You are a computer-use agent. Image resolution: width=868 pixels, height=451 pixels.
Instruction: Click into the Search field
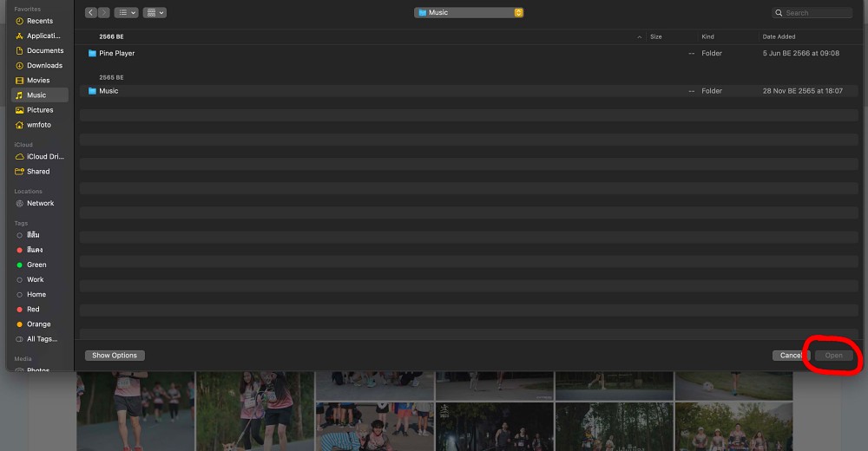[816, 13]
